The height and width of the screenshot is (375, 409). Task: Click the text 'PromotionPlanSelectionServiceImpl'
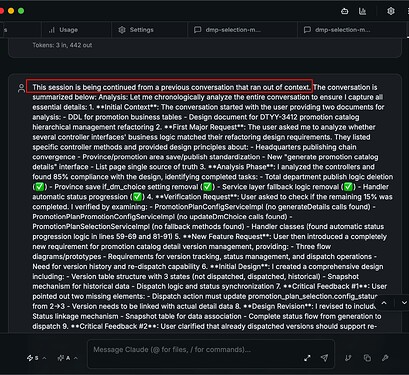91,227
